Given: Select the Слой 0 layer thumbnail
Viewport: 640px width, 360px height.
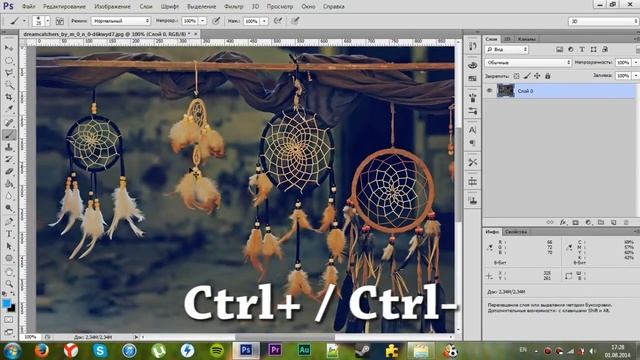Looking at the screenshot, I should coord(505,91).
